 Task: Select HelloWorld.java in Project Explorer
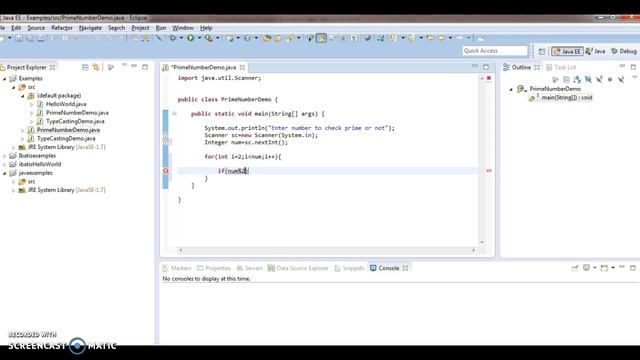[66, 104]
